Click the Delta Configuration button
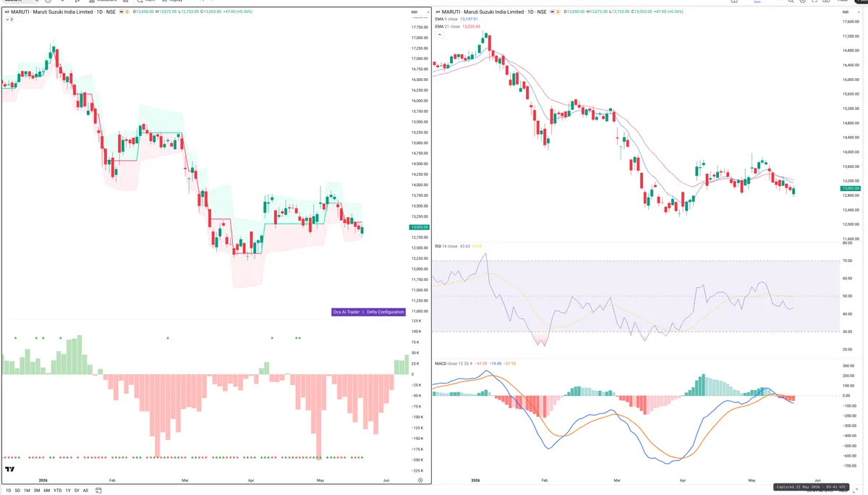This screenshot has height=495, width=868. 385,312
